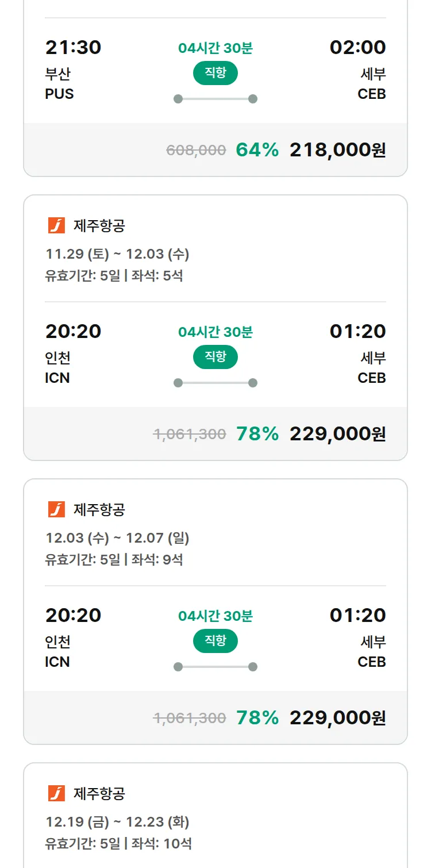The height and width of the screenshot is (868, 431).
Task: Click validity and 5 seats info line
Action: click(114, 276)
